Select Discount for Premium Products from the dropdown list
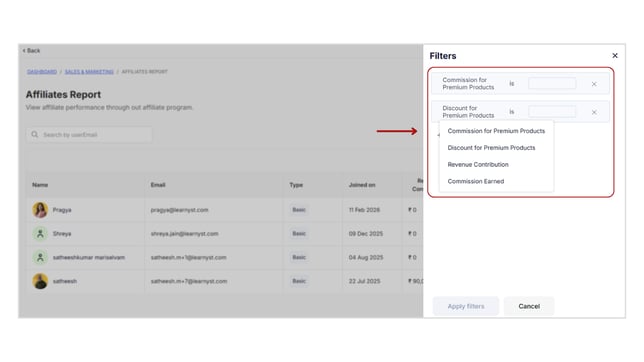 tap(491, 148)
